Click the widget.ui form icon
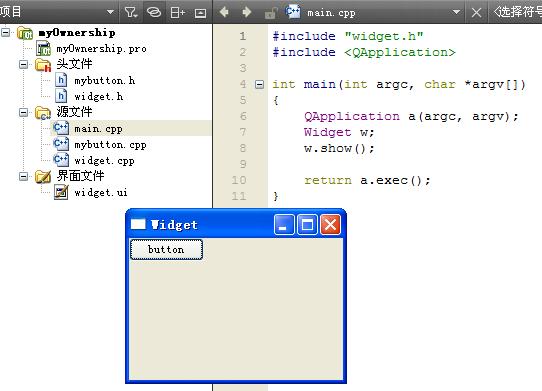 click(61, 192)
